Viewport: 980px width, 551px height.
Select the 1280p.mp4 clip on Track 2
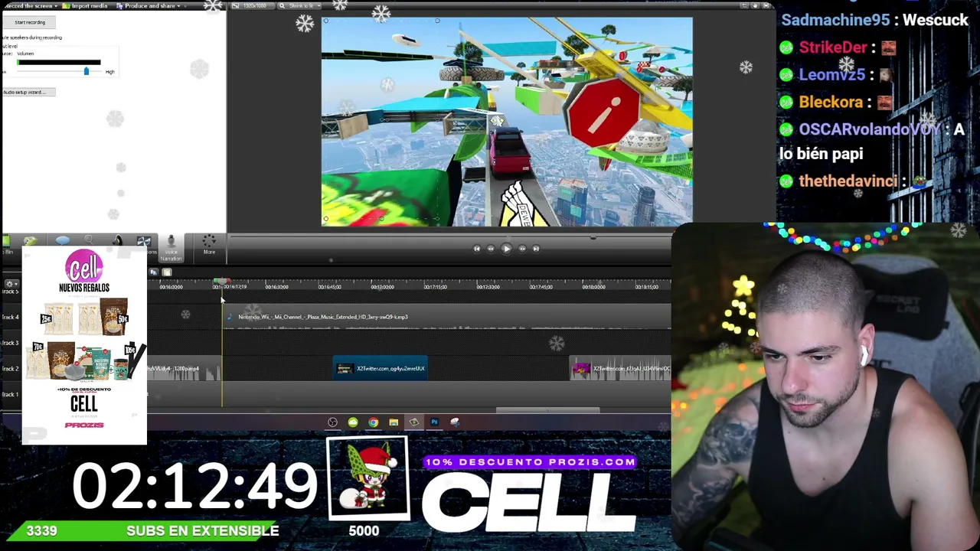184,369
